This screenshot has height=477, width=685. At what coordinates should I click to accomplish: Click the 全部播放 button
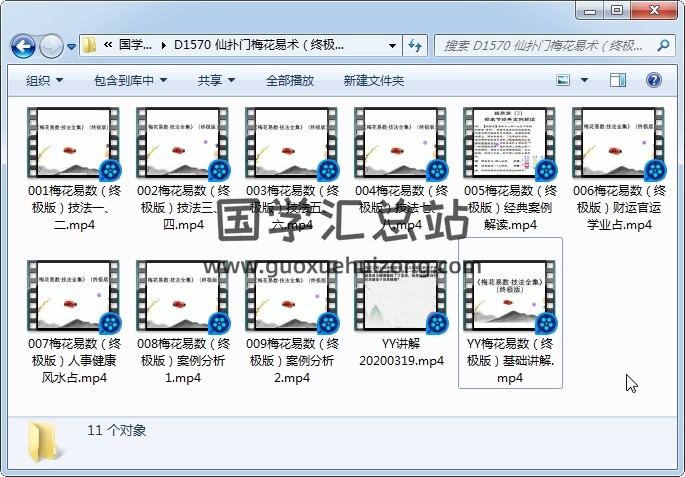pos(290,80)
